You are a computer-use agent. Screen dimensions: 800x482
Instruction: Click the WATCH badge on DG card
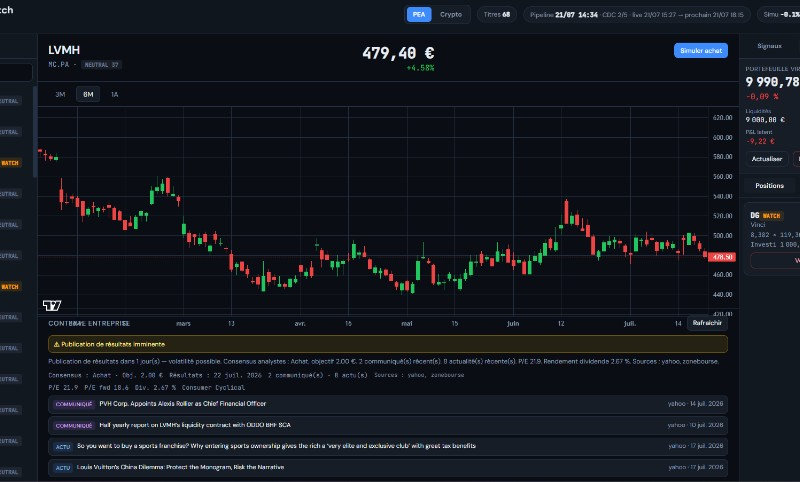point(771,216)
